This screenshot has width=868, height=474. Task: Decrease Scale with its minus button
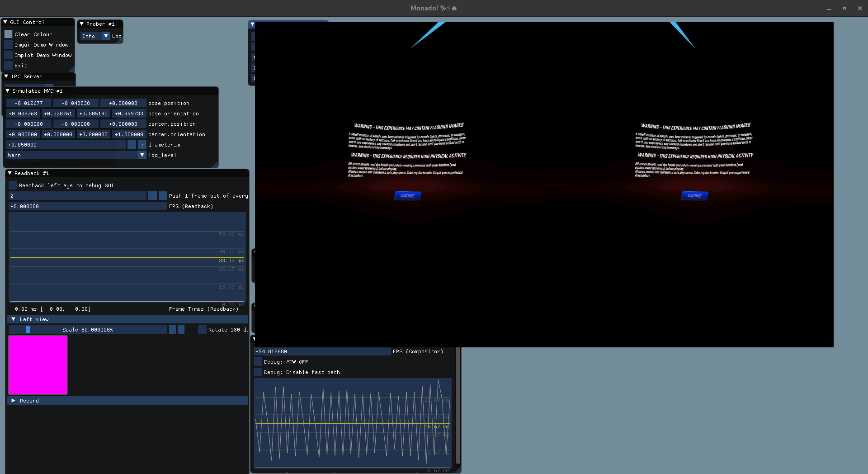click(172, 330)
